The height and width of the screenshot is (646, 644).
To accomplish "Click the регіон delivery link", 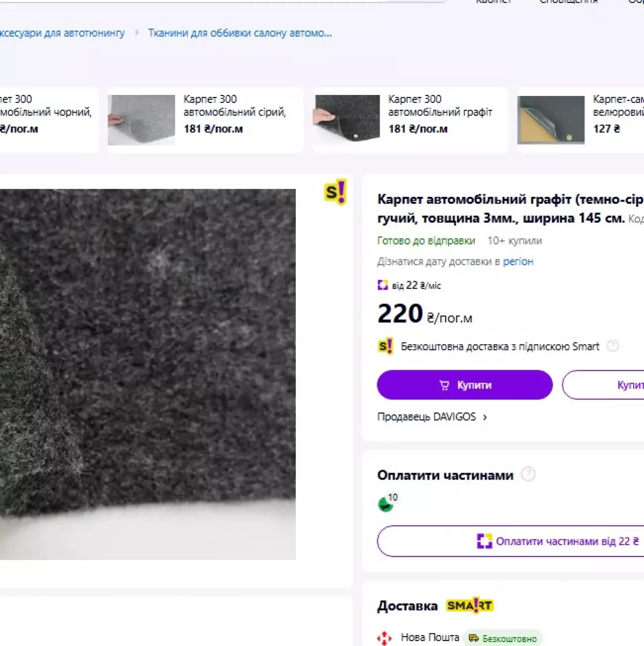I will (518, 261).
